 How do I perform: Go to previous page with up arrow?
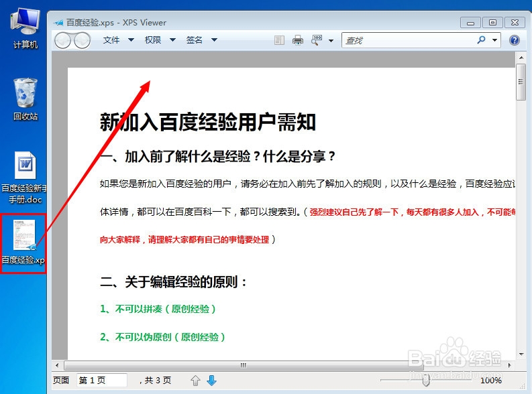click(195, 381)
